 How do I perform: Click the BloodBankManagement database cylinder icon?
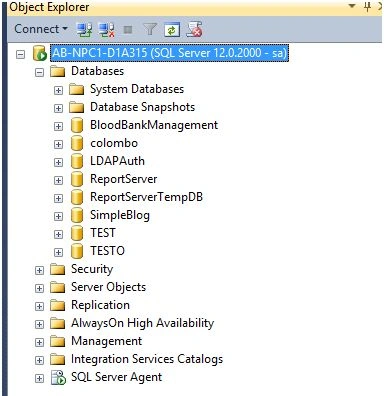[x=77, y=126]
